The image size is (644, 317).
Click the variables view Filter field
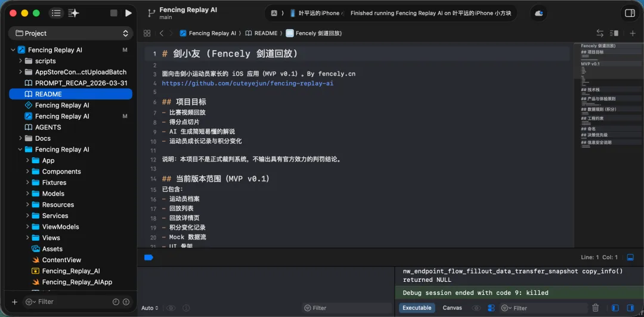coord(347,308)
